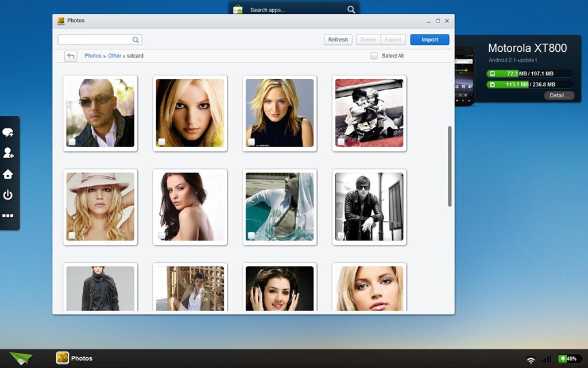This screenshot has width=588, height=368.
Task: Open the more options three-dots sidebar icon
Action: (8, 216)
